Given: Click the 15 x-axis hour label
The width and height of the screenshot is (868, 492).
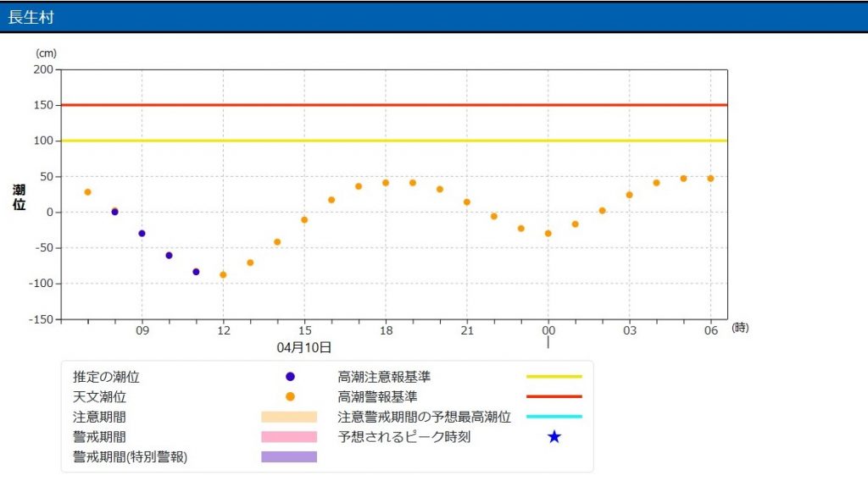Looking at the screenshot, I should coord(305,330).
